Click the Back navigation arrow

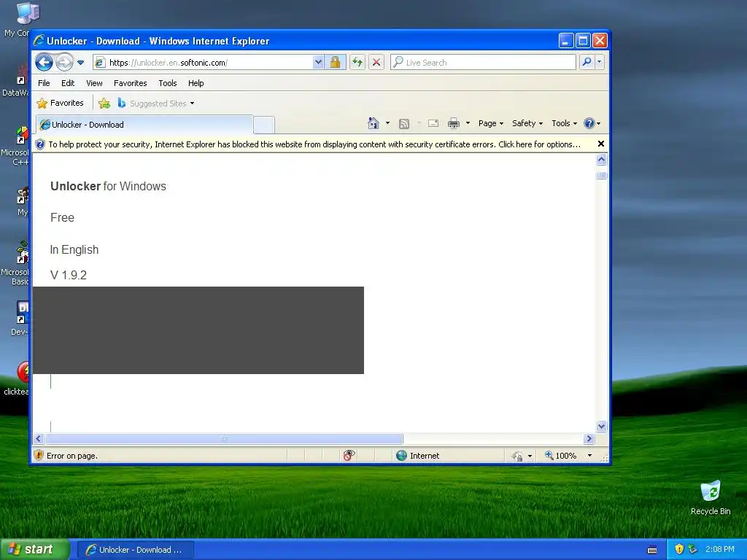(x=44, y=63)
